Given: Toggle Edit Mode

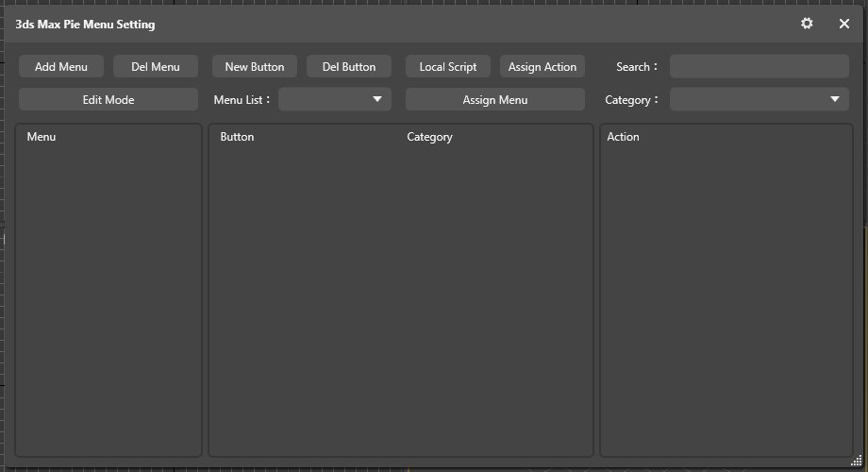Looking at the screenshot, I should tap(108, 100).
